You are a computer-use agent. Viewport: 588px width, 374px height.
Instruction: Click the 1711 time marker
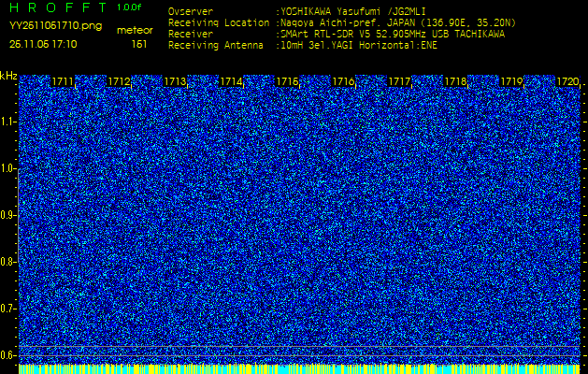coord(63,82)
